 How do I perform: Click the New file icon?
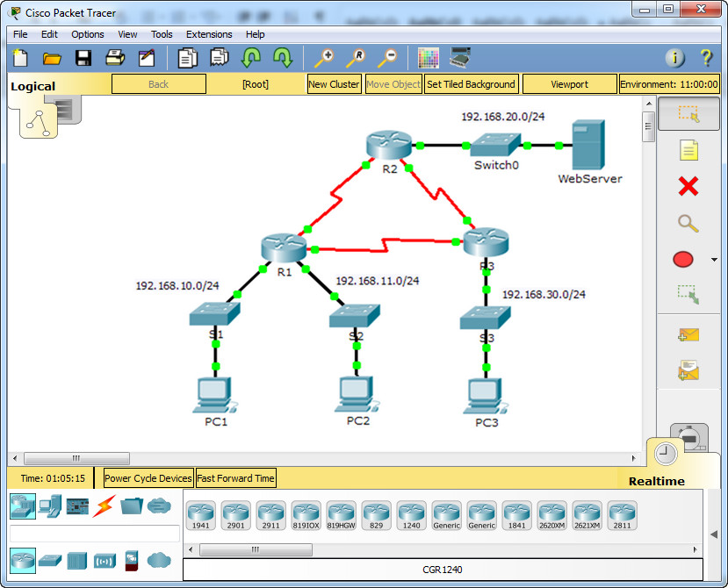(x=20, y=58)
